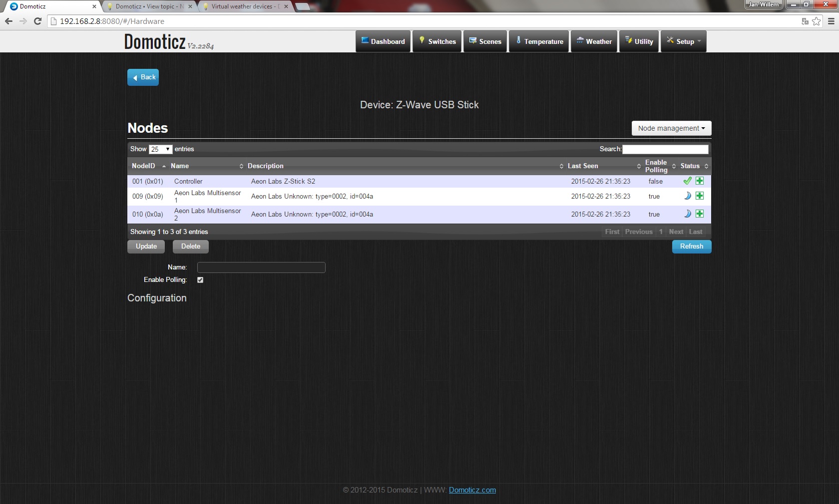839x504 pixels.
Task: Click into the Name text field
Action: 261,267
